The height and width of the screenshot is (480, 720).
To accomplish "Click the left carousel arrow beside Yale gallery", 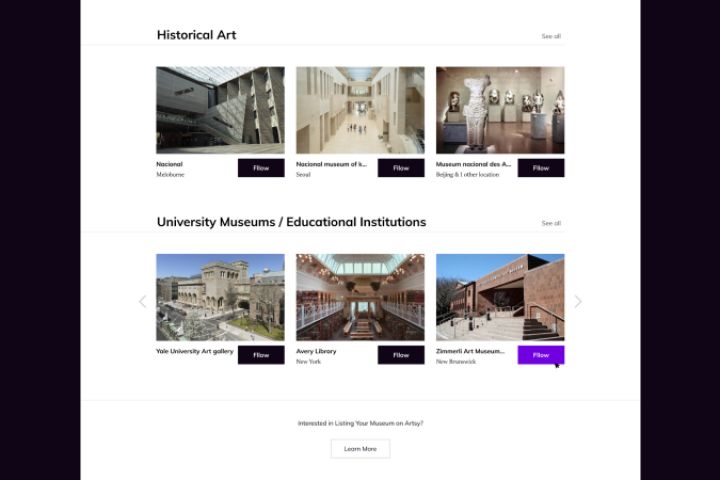I will pos(142,301).
